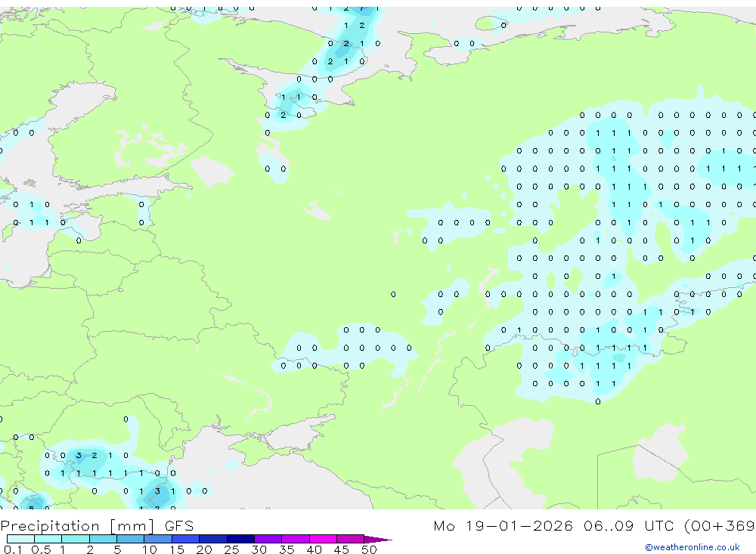Select the 30–35 mm violet legend box

tap(268, 539)
